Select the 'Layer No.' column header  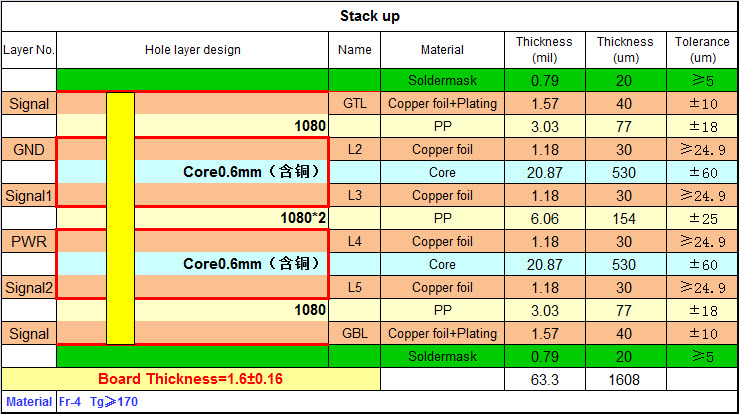point(29,50)
